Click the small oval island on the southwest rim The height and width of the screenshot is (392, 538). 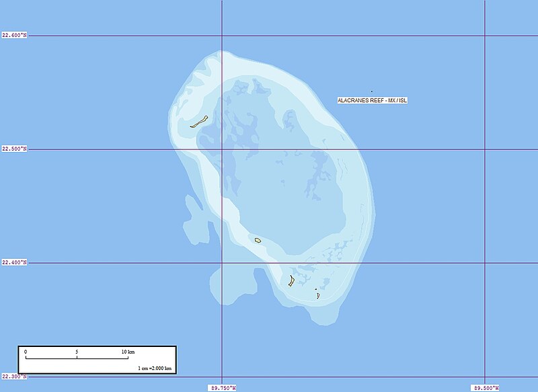pyautogui.click(x=258, y=241)
